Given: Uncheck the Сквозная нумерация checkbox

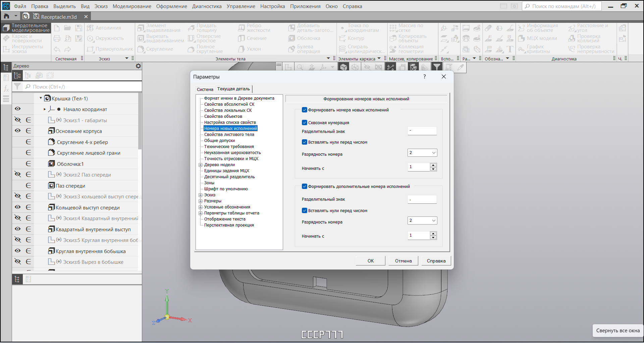Looking at the screenshot, I should (x=305, y=123).
